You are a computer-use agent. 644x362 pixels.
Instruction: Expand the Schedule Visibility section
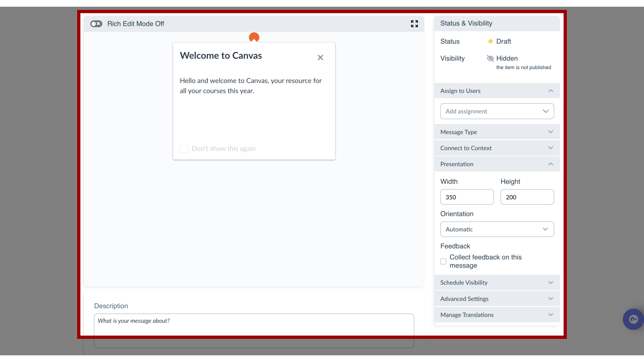pyautogui.click(x=497, y=283)
